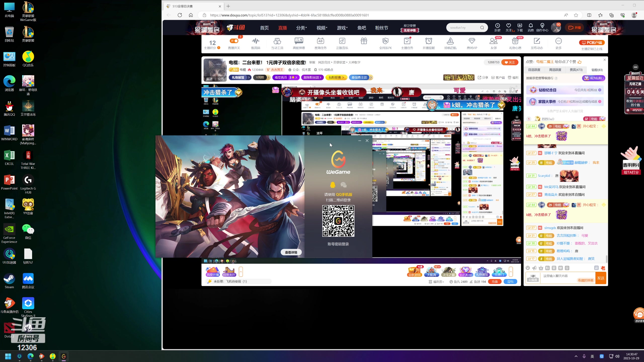This screenshot has width=644, height=362.
Task: Open 消息 notifications bell
Action: coord(531,27)
